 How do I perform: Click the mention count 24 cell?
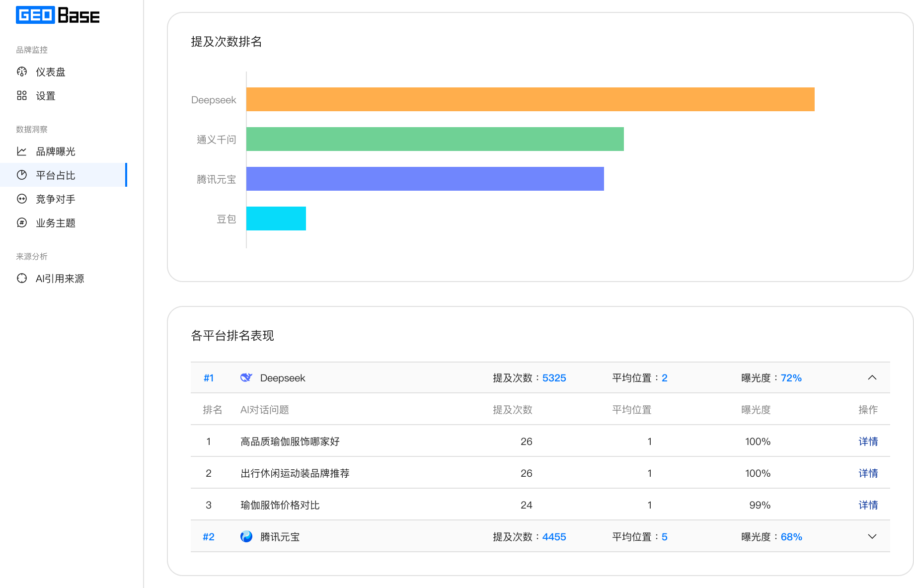(x=527, y=505)
